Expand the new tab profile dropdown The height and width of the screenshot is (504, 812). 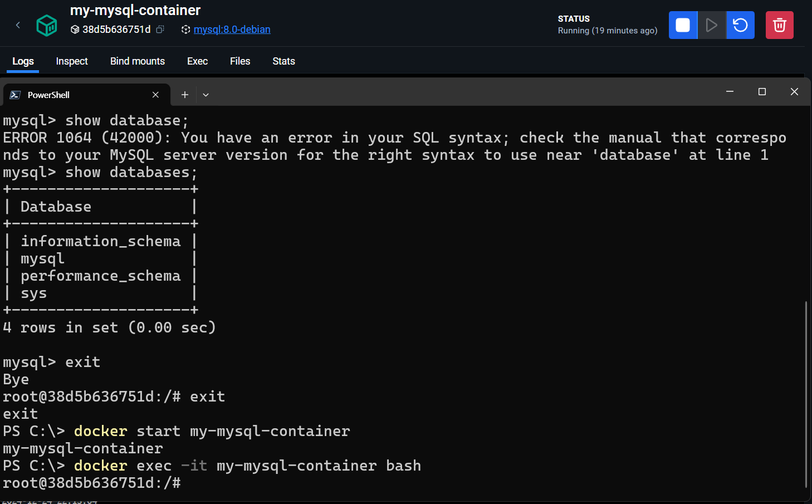206,95
